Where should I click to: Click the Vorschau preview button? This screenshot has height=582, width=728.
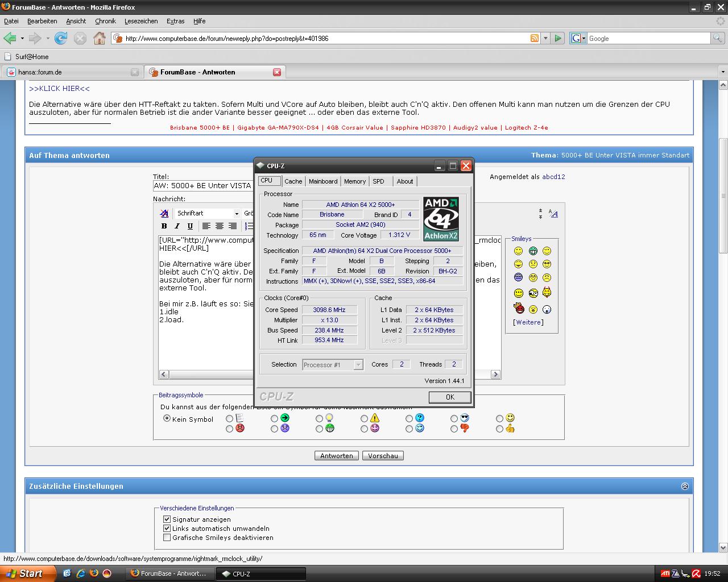(383, 456)
